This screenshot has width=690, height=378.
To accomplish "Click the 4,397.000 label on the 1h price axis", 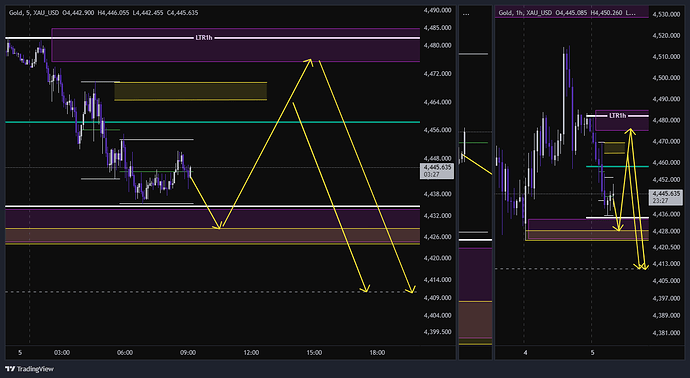I will point(666,298).
